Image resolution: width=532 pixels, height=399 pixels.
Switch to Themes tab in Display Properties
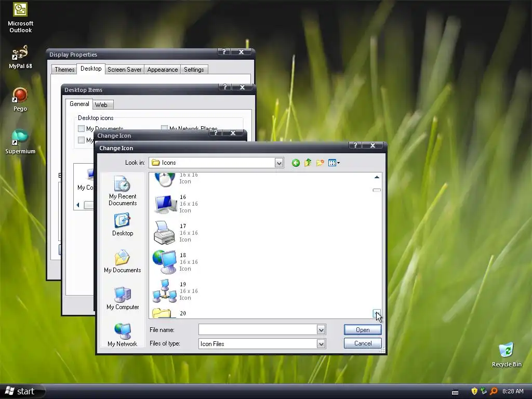point(64,70)
